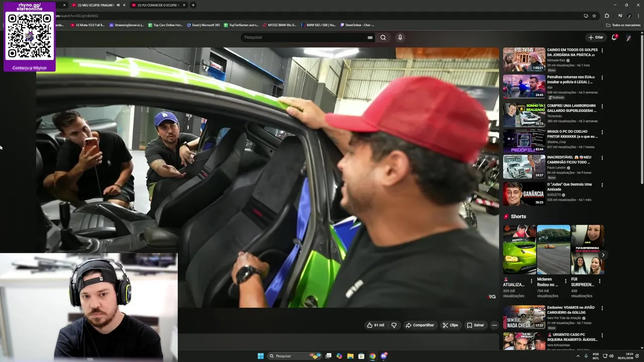Screen dimensions: 644x362
Task: Dislike the video with the thumbs-down icon
Action: click(x=394, y=325)
